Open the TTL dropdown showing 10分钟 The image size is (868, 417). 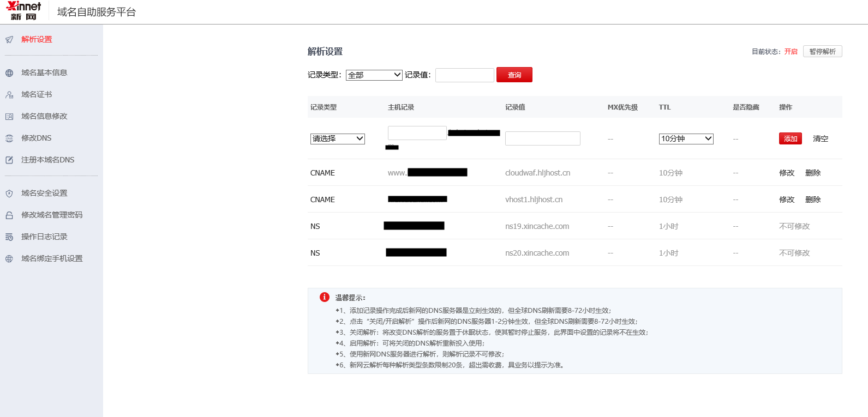[686, 139]
